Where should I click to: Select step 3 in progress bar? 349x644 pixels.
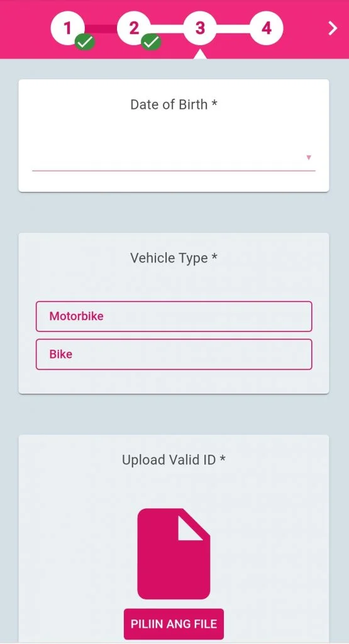[200, 28]
